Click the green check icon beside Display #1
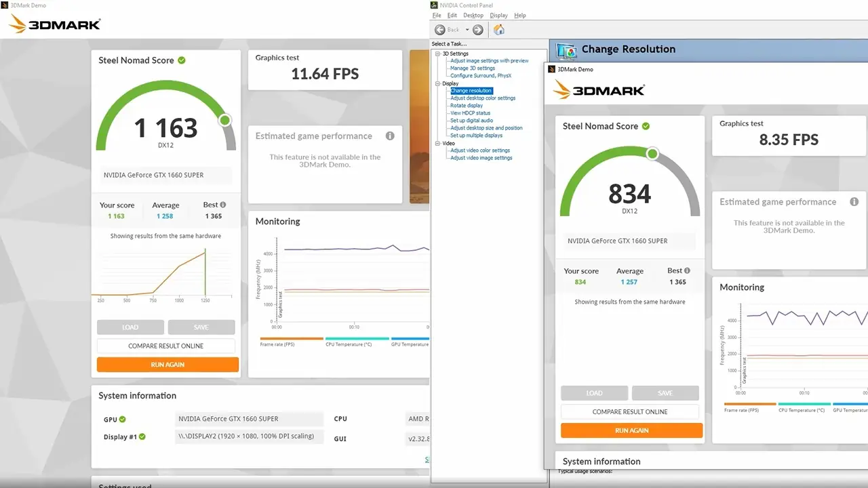 142,437
